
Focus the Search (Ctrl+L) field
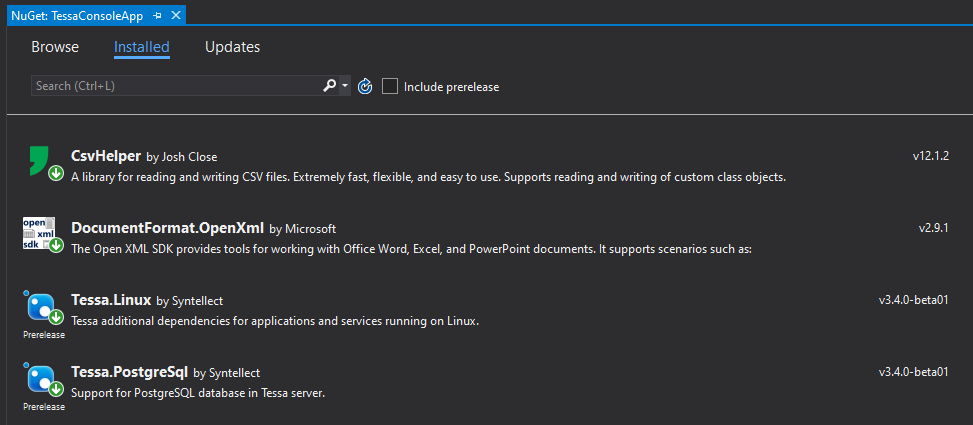(175, 87)
